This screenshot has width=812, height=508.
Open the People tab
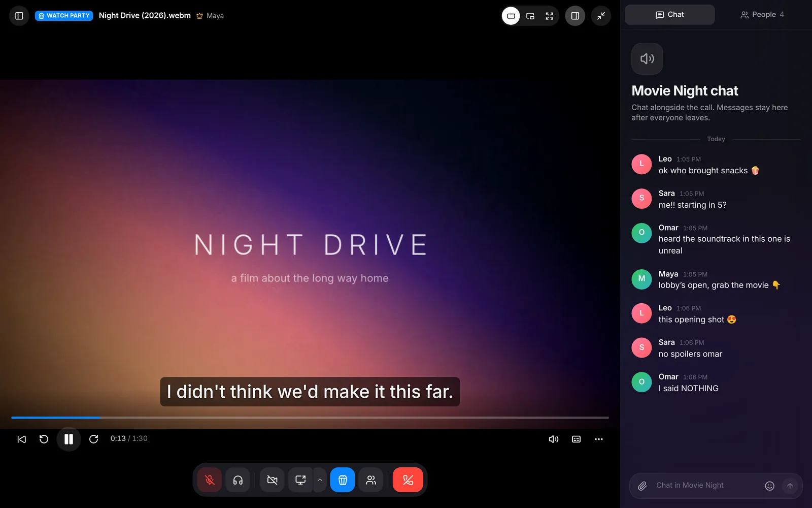(762, 15)
